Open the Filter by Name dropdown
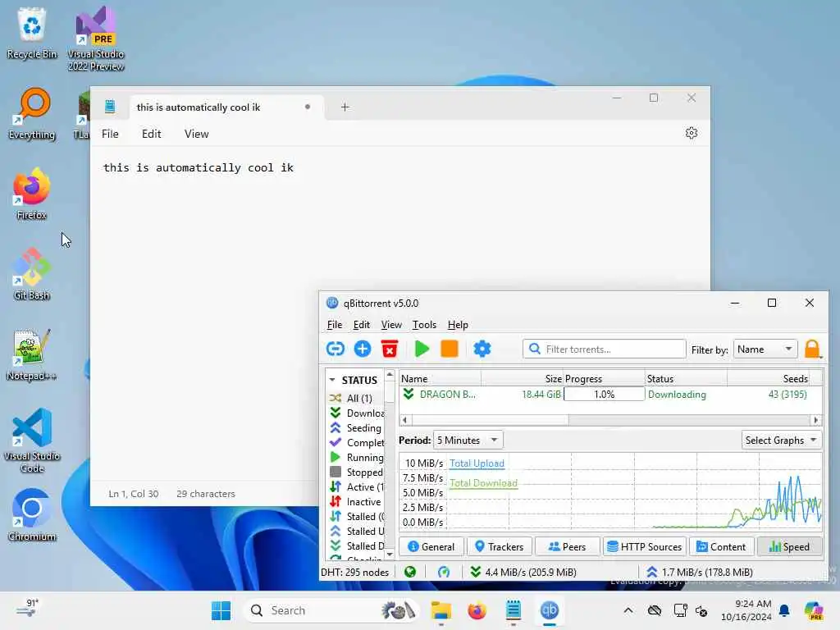This screenshot has width=840, height=630. click(765, 349)
